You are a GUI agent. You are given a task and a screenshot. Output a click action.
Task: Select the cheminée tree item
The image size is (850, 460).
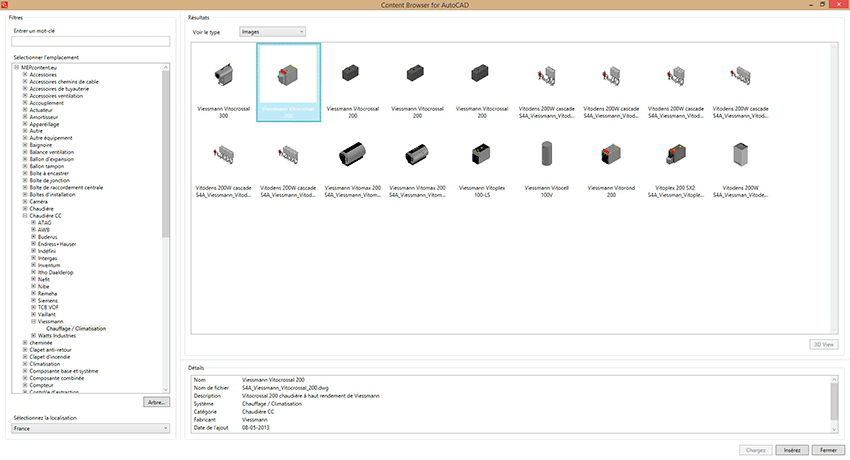coord(41,343)
